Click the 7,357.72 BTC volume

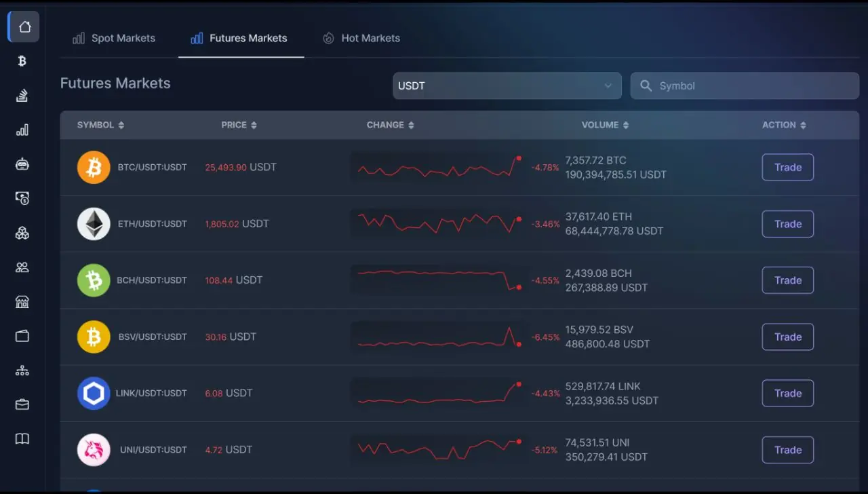coord(595,160)
